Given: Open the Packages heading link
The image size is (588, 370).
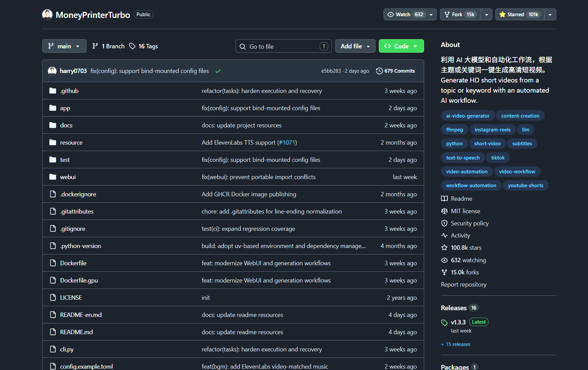Looking at the screenshot, I should 459,367.
